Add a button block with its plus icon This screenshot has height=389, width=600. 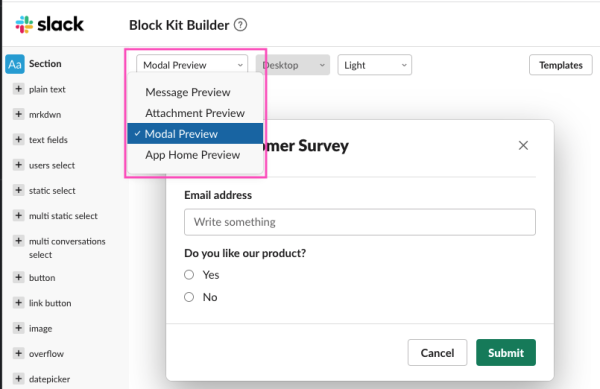(x=18, y=277)
